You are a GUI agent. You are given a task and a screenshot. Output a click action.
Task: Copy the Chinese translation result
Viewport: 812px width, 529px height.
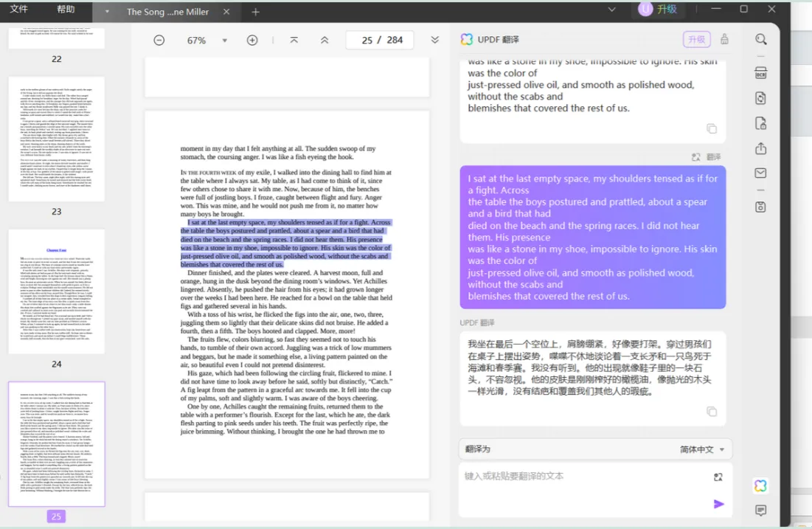[x=712, y=412]
